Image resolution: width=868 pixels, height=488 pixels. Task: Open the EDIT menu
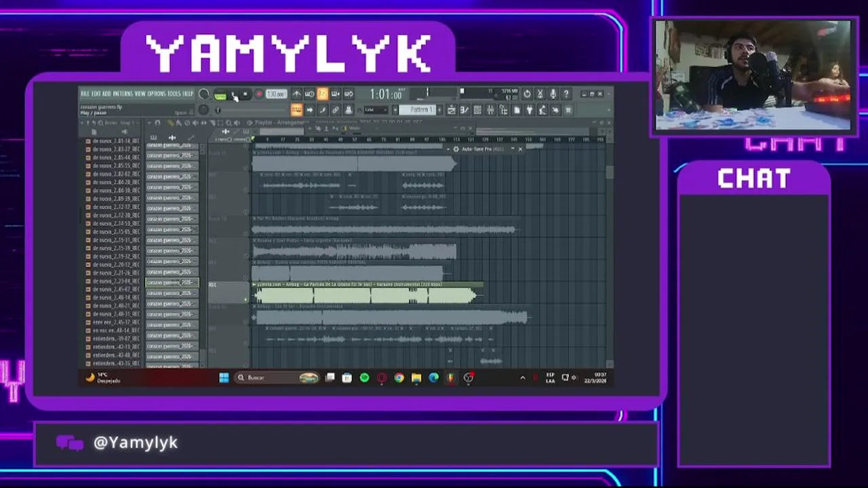96,94
